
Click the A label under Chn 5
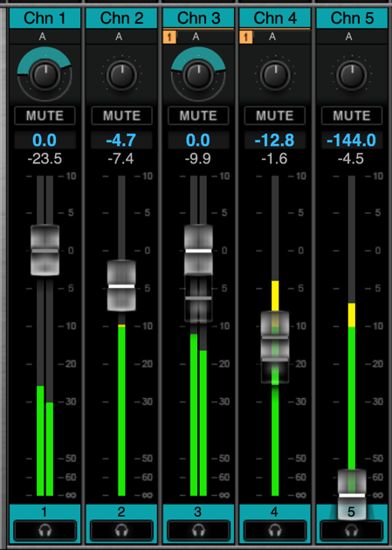(348, 37)
